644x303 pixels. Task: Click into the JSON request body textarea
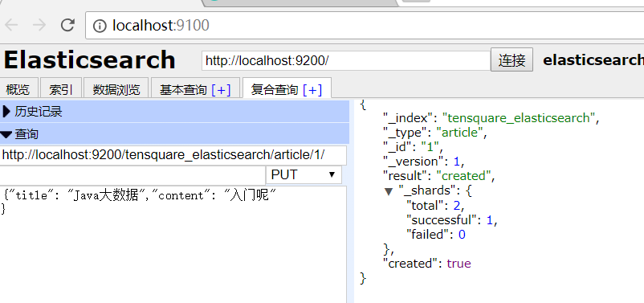tap(173, 244)
